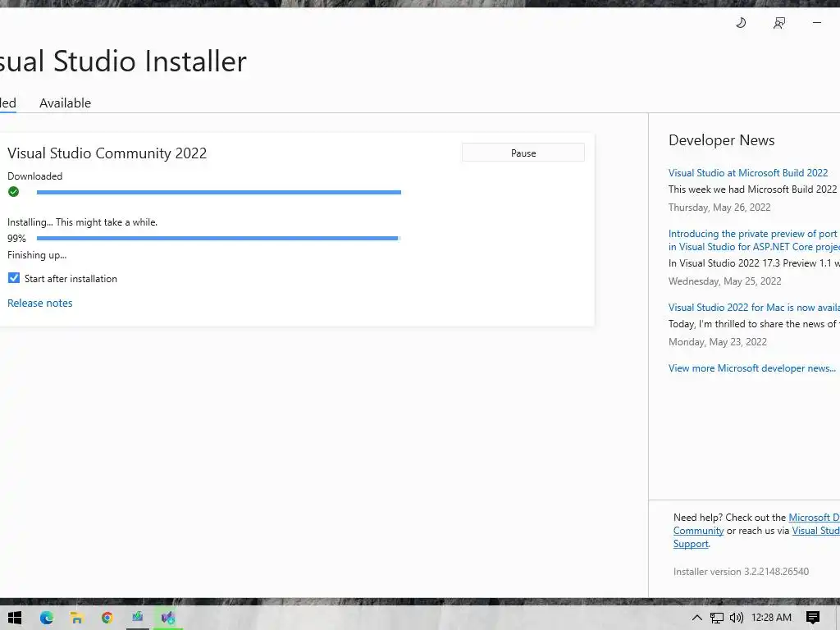Open the notification center icon
The width and height of the screenshot is (840, 630).
pos(813,618)
